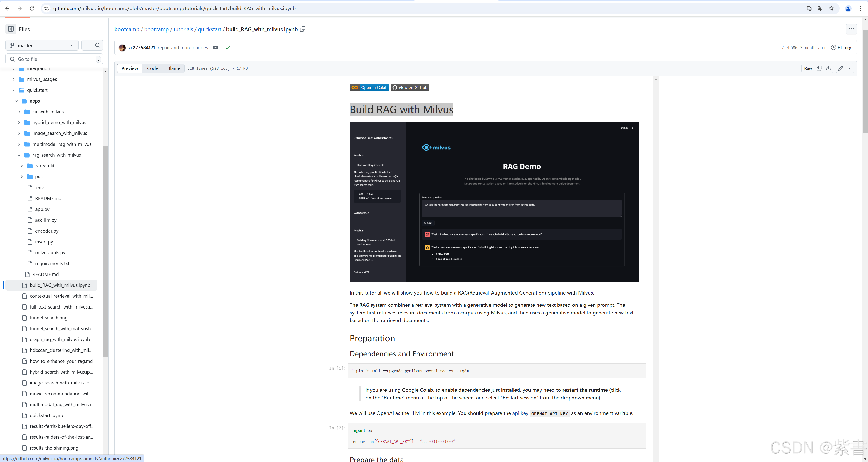
Task: Collapse the Files side panel icon
Action: coord(11,29)
